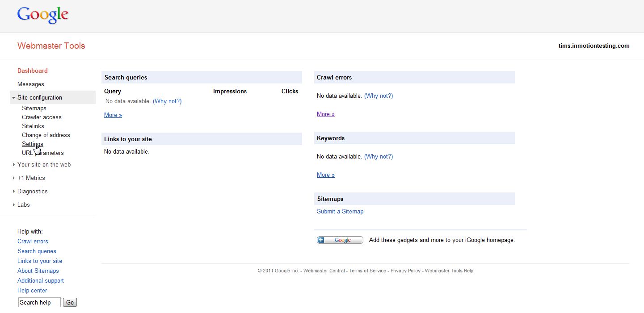The image size is (644, 313).
Task: Click the Google logo
Action: (43, 15)
